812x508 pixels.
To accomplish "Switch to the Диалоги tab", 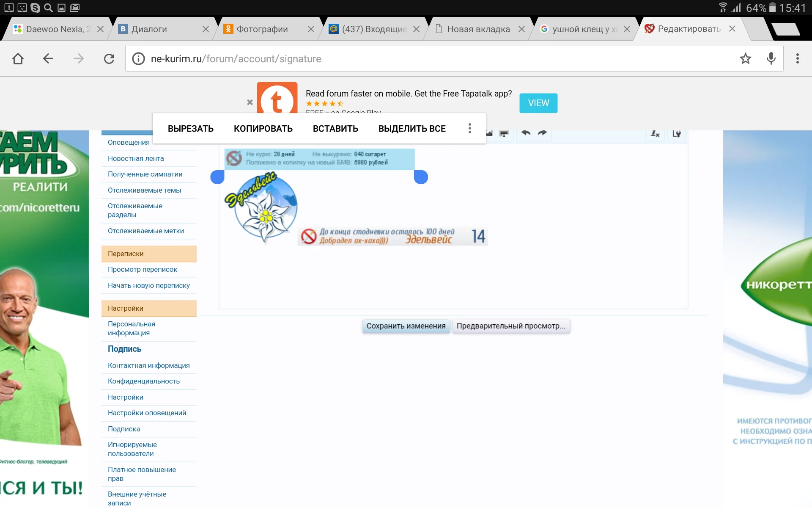I will 149,29.
